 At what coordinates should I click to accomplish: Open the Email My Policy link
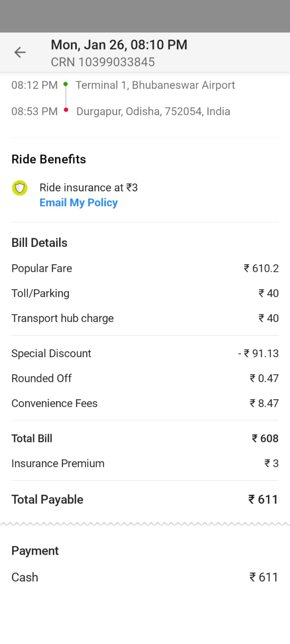[x=79, y=203]
